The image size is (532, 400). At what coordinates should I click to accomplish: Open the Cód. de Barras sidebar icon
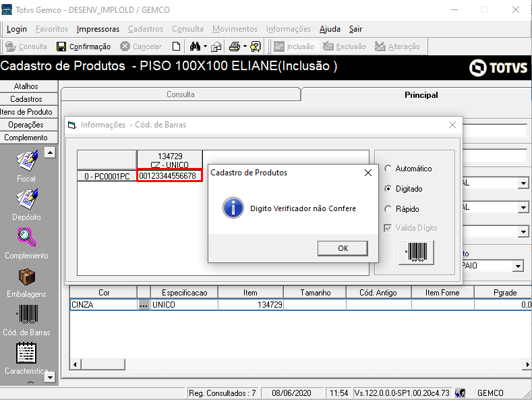click(27, 314)
